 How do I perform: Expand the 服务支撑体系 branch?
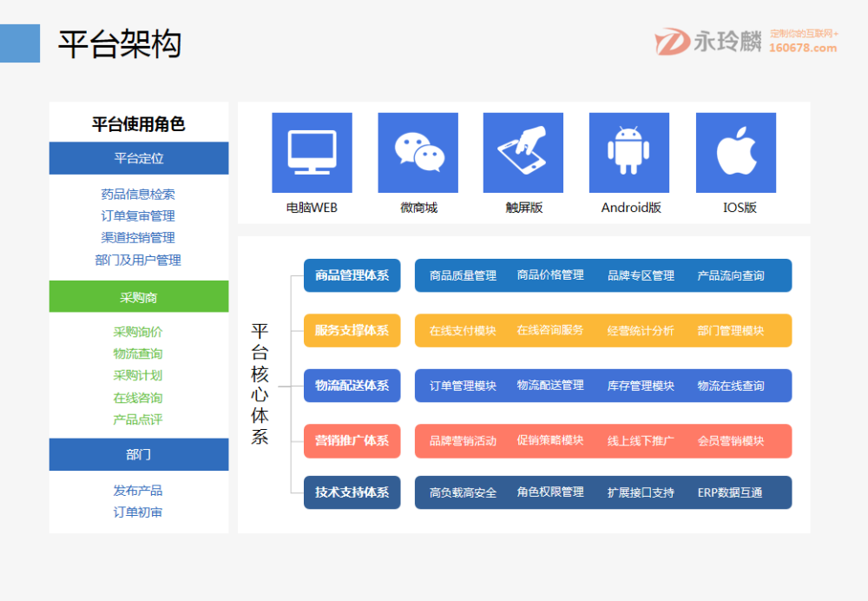tap(352, 330)
